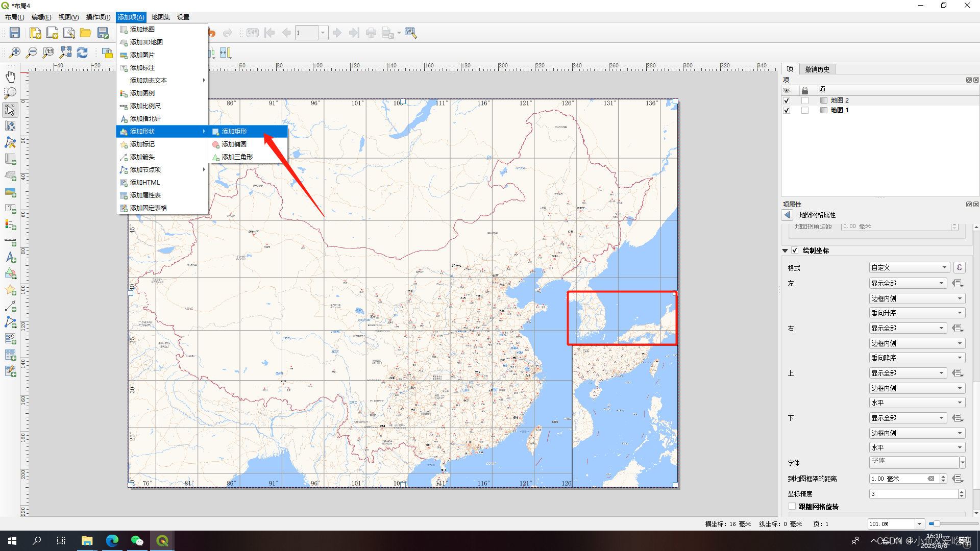Open Windows Start menu
The height and width of the screenshot is (551, 980).
click(x=12, y=541)
